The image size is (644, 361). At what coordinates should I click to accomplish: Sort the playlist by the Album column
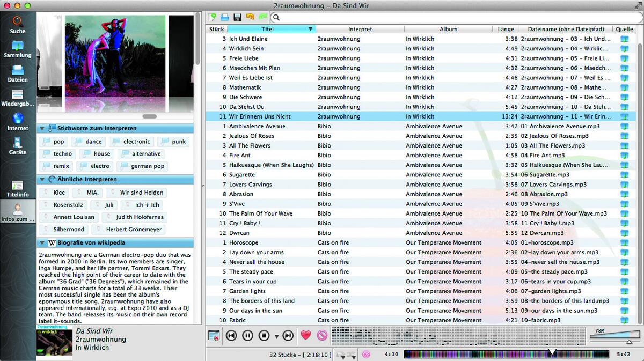[448, 29]
